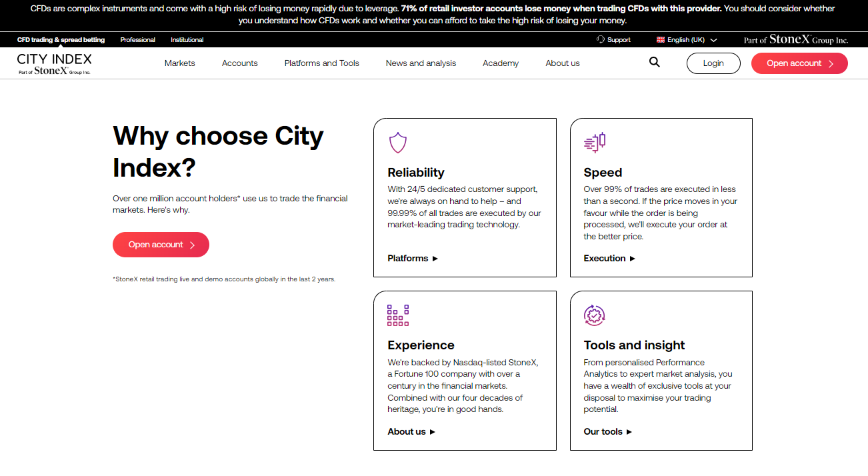
Task: Open the Academy menu
Action: [500, 63]
